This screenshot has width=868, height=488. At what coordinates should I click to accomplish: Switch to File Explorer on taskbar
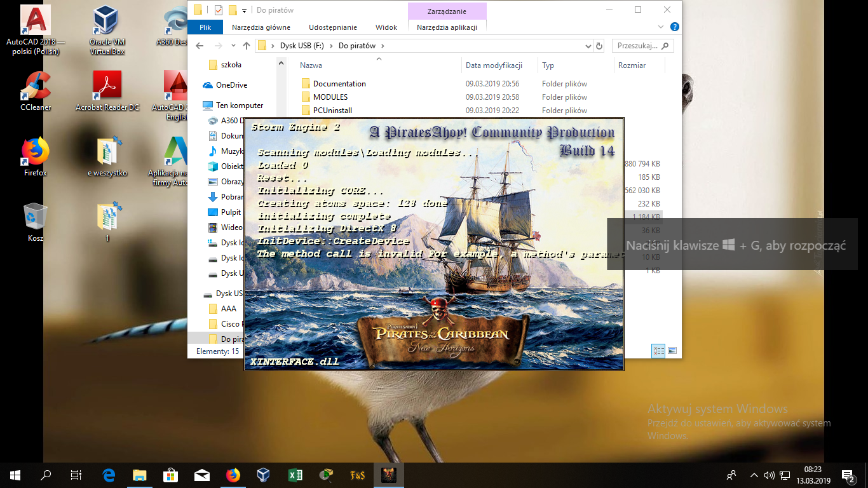139,475
